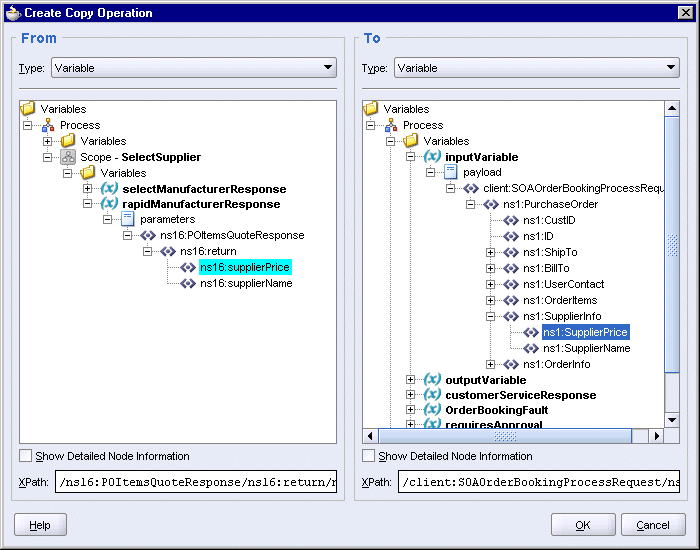This screenshot has width=700, height=550.
Task: Click the Process icon in From tree
Action: 48,125
